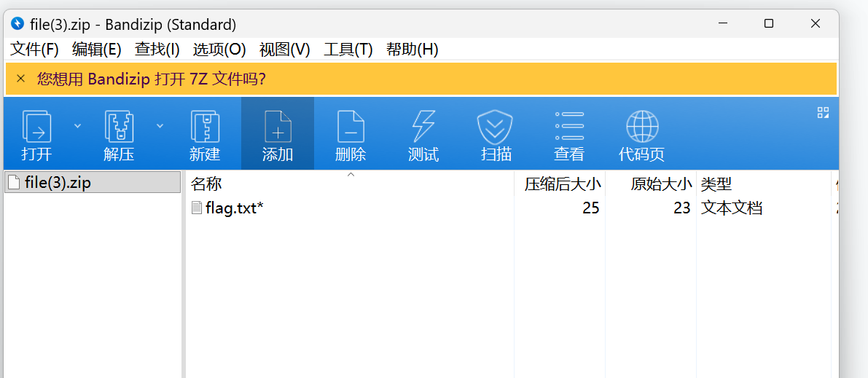Open the 文件(F) menu
868x378 pixels.
coord(34,50)
